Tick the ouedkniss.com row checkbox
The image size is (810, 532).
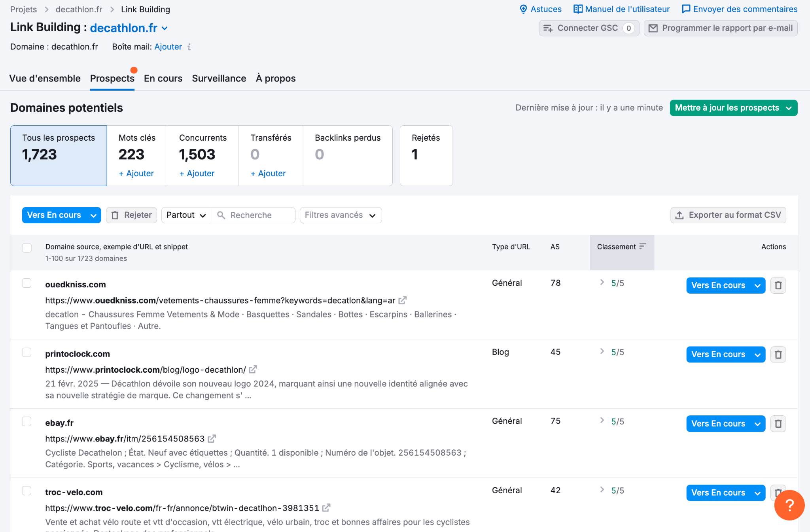27,283
